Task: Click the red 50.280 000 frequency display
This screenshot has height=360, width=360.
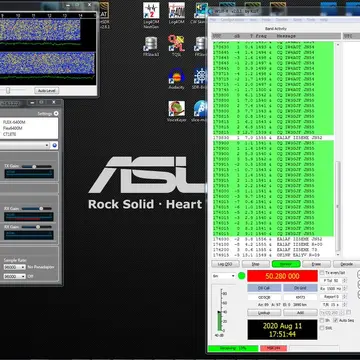Action: (x=282, y=276)
